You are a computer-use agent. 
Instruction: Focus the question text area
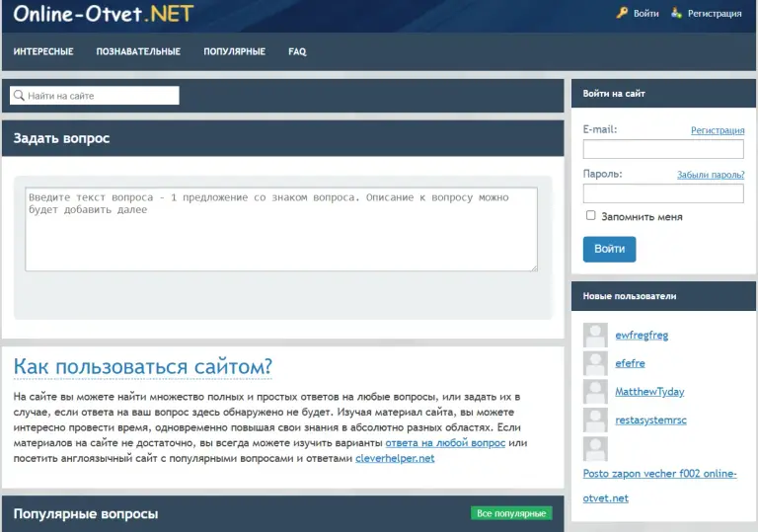tap(281, 229)
